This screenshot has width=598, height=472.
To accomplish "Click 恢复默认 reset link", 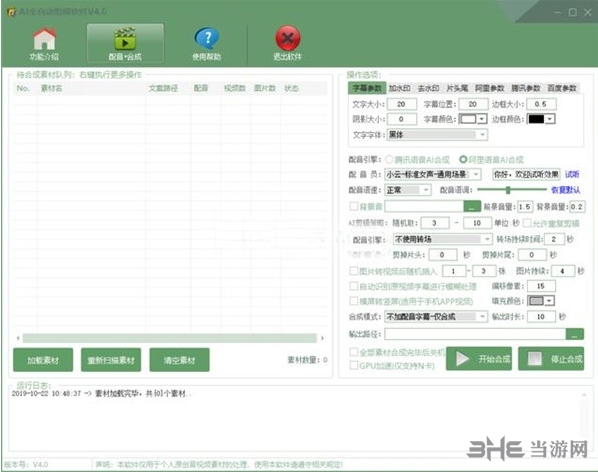I will coord(566,190).
